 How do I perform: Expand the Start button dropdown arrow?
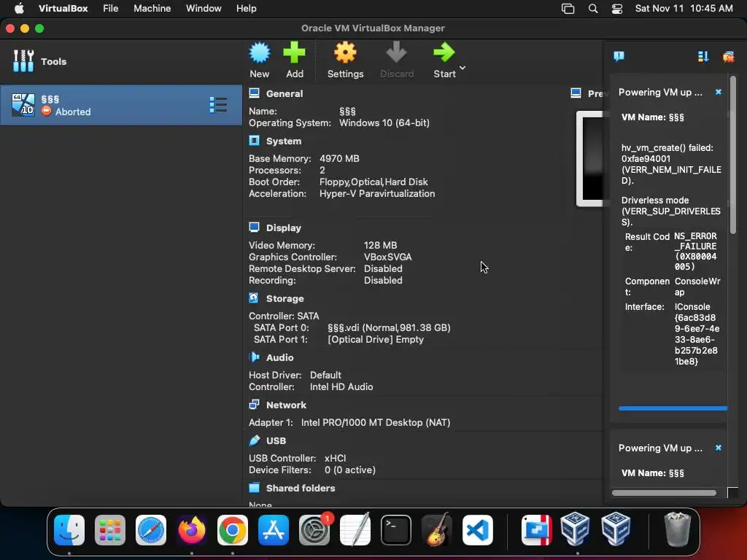coord(462,68)
